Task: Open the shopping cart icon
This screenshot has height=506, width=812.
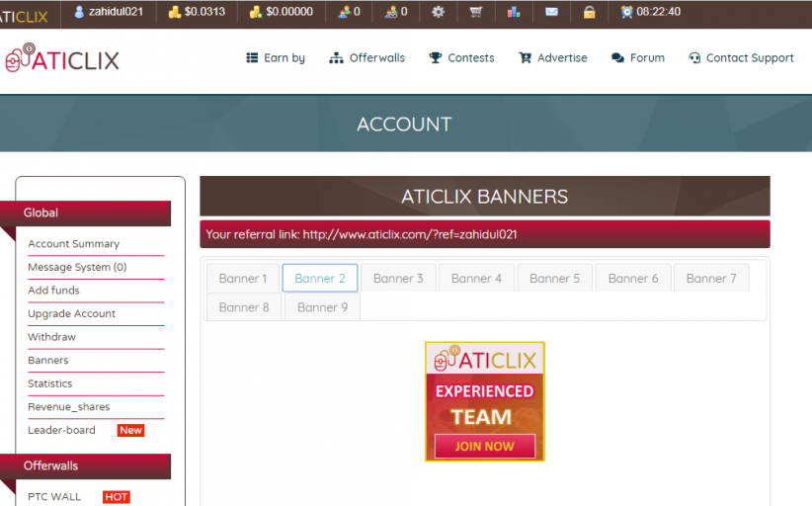Action: pos(476,12)
